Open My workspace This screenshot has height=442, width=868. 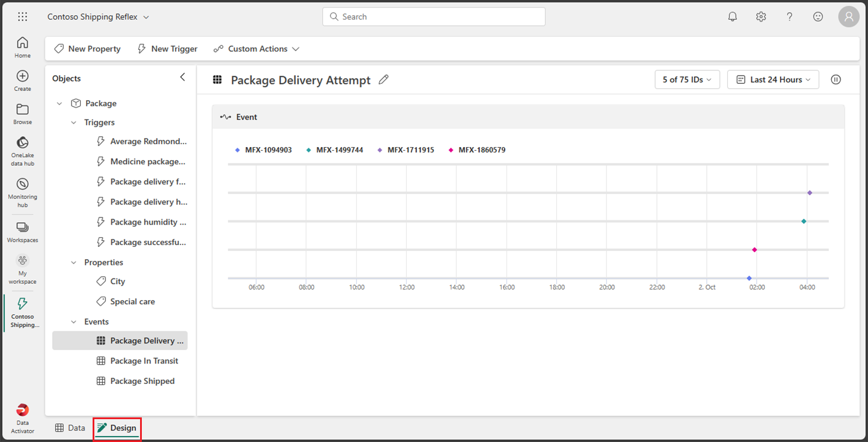tap(22, 270)
